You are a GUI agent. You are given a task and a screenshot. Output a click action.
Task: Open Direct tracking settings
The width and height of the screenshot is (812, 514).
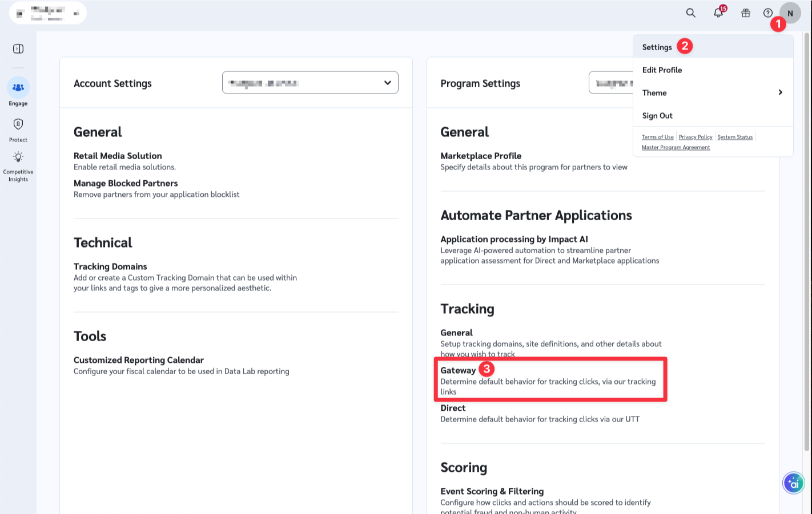(x=453, y=408)
